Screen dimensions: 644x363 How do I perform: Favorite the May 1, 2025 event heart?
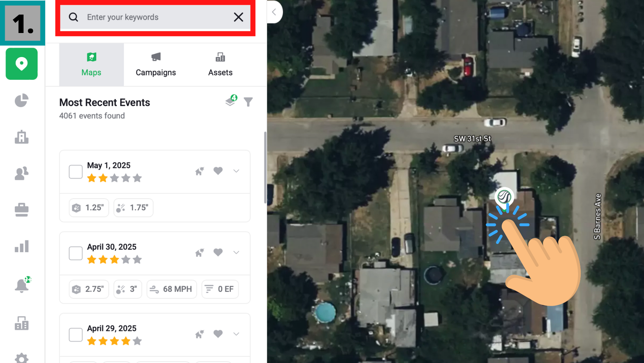(218, 171)
